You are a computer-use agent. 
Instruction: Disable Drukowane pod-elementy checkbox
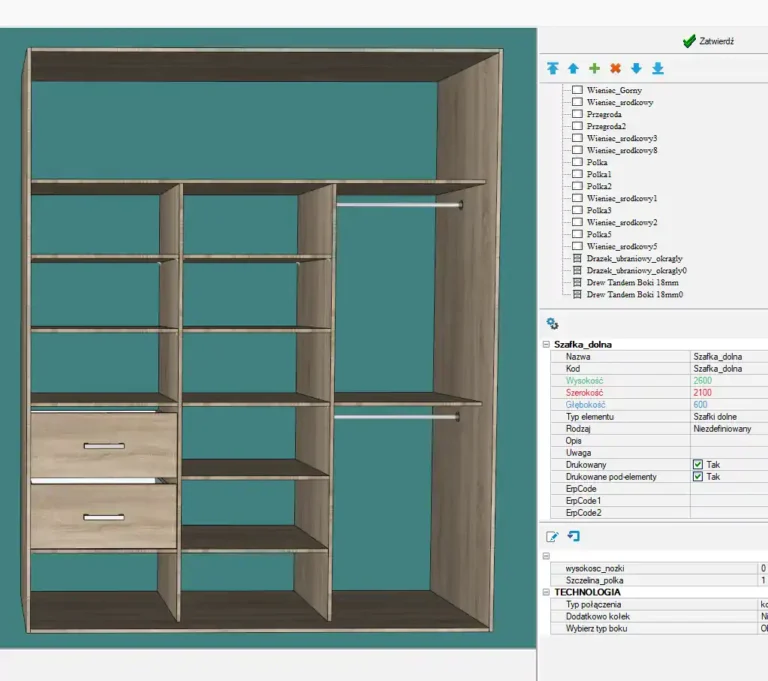pyautogui.click(x=698, y=477)
